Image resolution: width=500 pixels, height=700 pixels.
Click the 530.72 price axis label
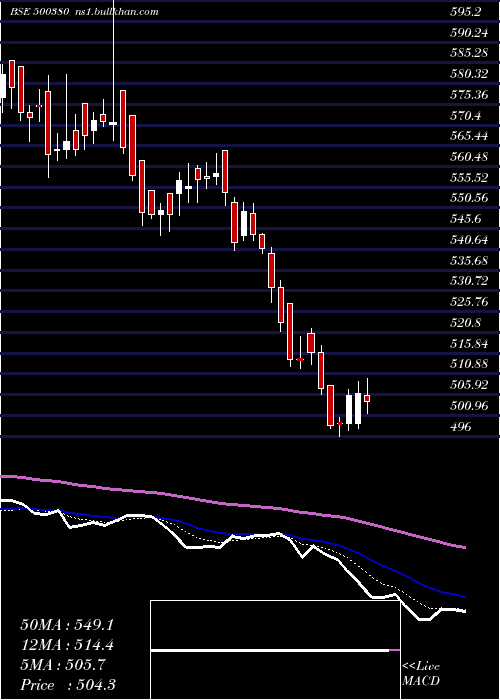pos(469,281)
